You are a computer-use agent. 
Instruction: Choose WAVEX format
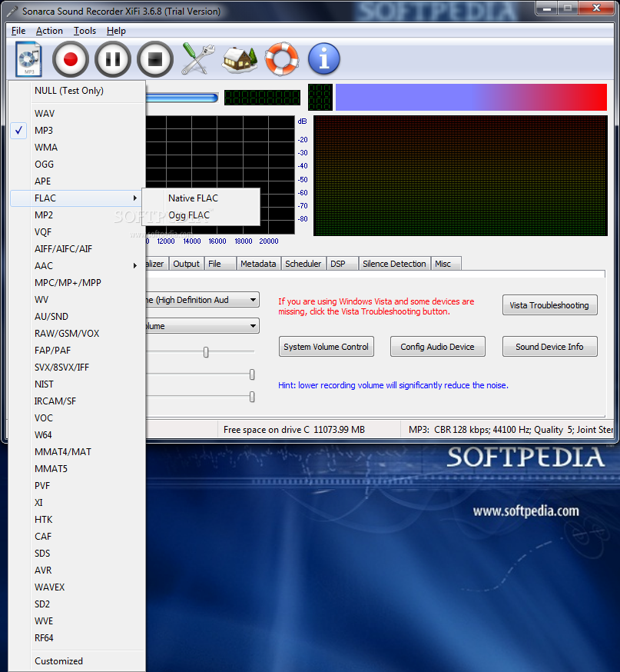click(x=77, y=587)
